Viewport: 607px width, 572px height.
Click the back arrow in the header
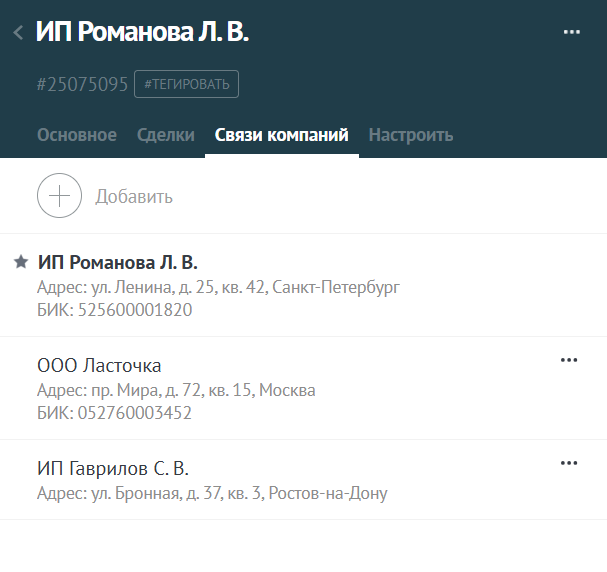[18, 33]
